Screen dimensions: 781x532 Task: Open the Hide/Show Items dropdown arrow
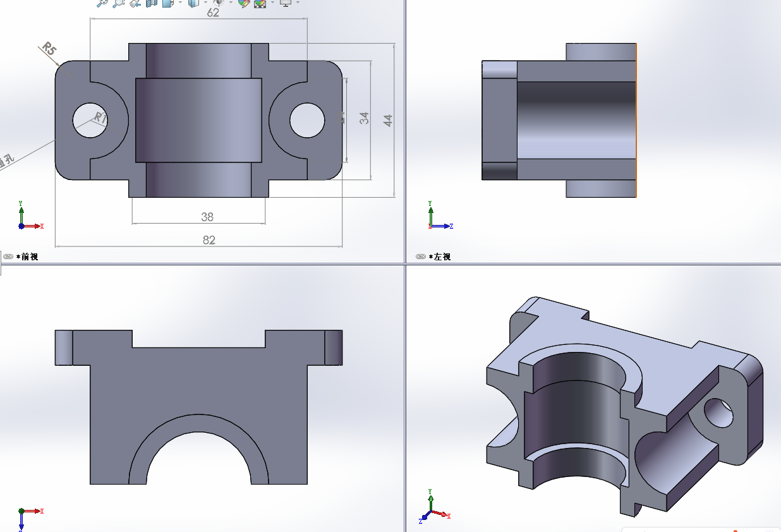pyautogui.click(x=231, y=3)
